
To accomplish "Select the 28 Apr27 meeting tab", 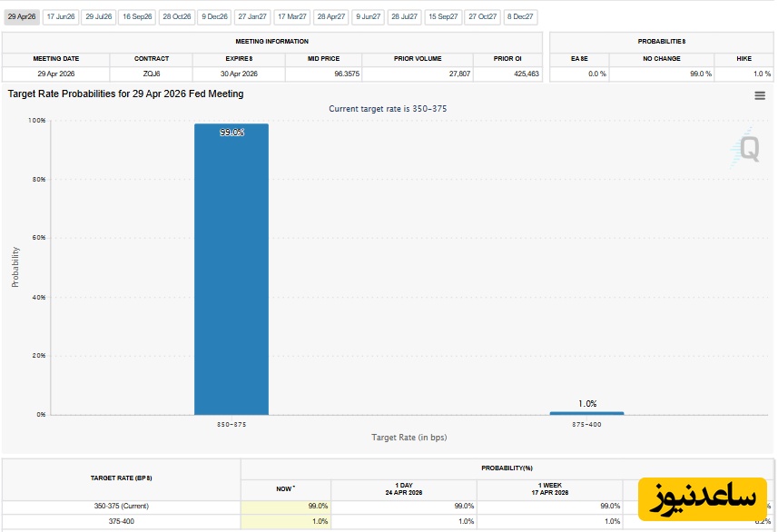I will (x=331, y=16).
